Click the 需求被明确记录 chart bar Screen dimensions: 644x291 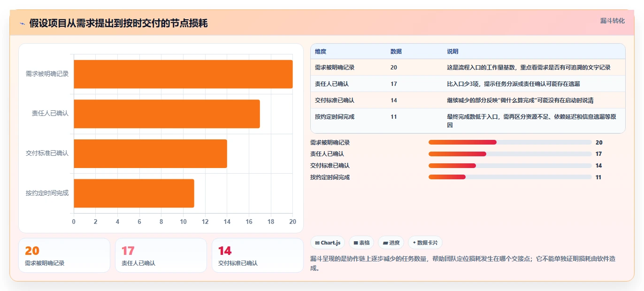[x=183, y=74]
